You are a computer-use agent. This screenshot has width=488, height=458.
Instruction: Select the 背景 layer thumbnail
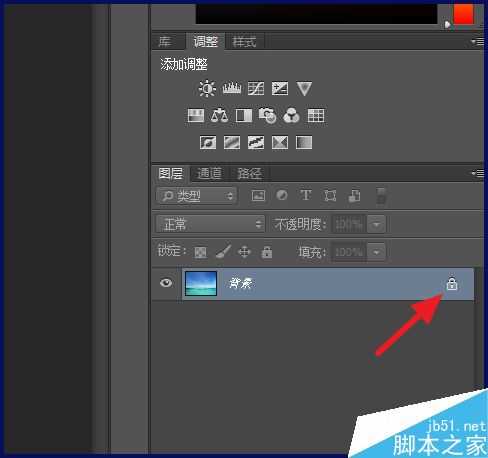pos(201,283)
